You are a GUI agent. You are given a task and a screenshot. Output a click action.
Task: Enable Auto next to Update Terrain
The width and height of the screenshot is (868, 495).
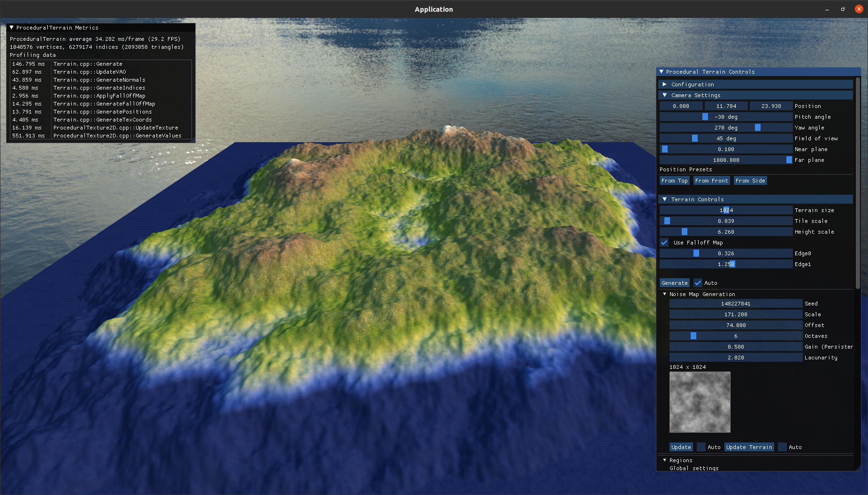point(782,447)
